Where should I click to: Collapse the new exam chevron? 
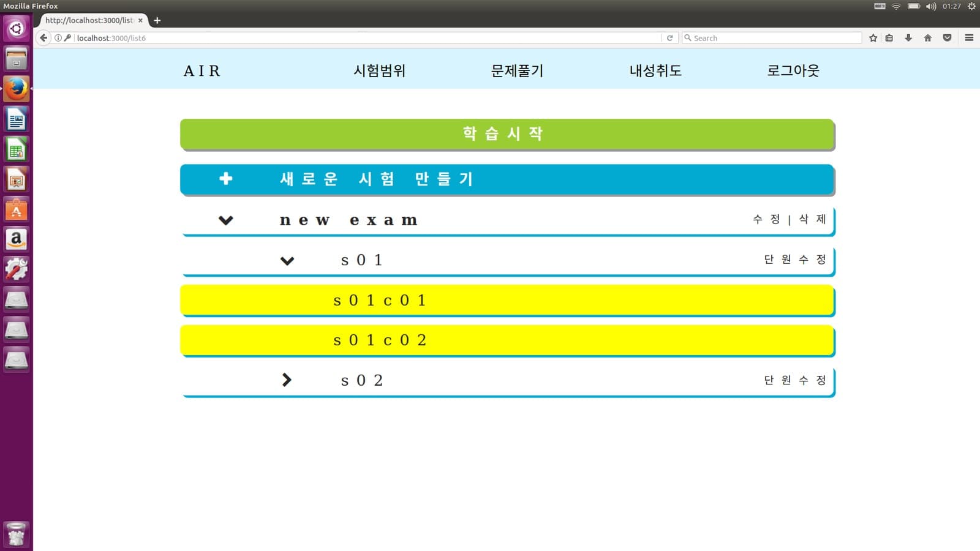[x=226, y=220]
